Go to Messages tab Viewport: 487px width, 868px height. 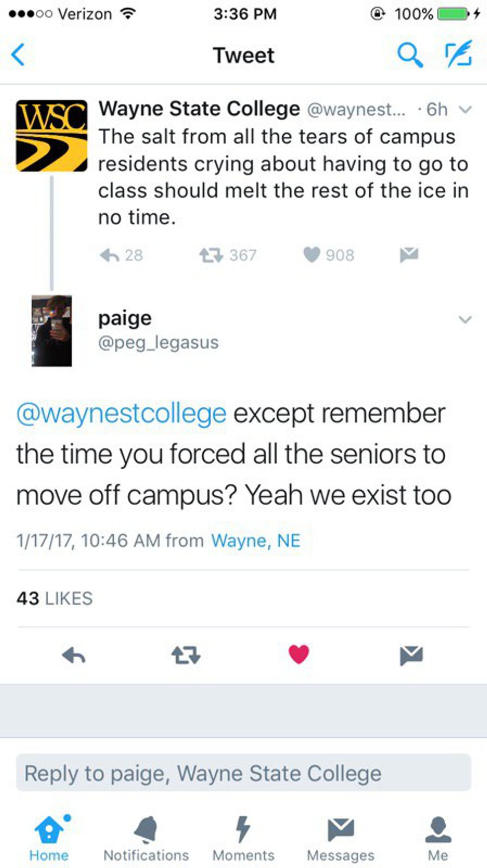click(340, 838)
